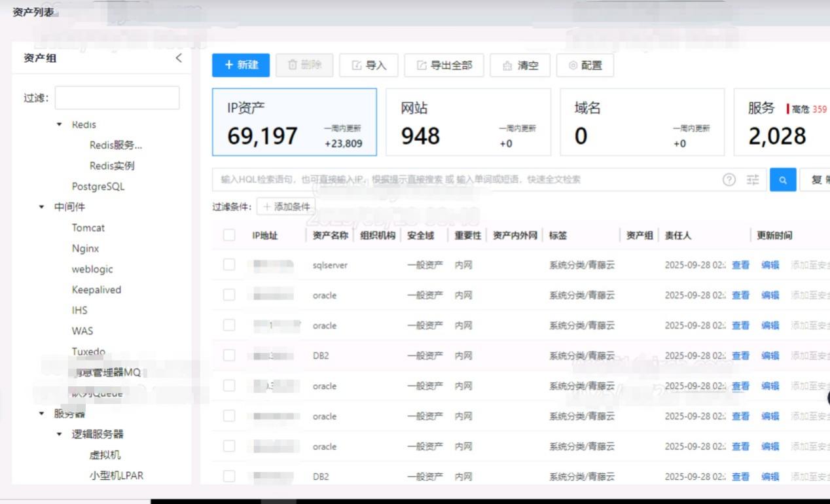The image size is (830, 504).
Task: Open the 配置 settings button
Action: 585,65
